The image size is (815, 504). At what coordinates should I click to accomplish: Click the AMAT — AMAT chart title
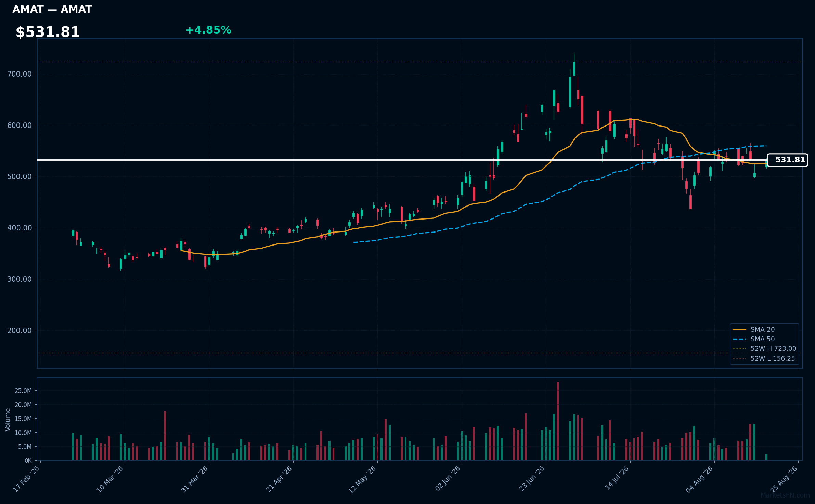point(52,9)
